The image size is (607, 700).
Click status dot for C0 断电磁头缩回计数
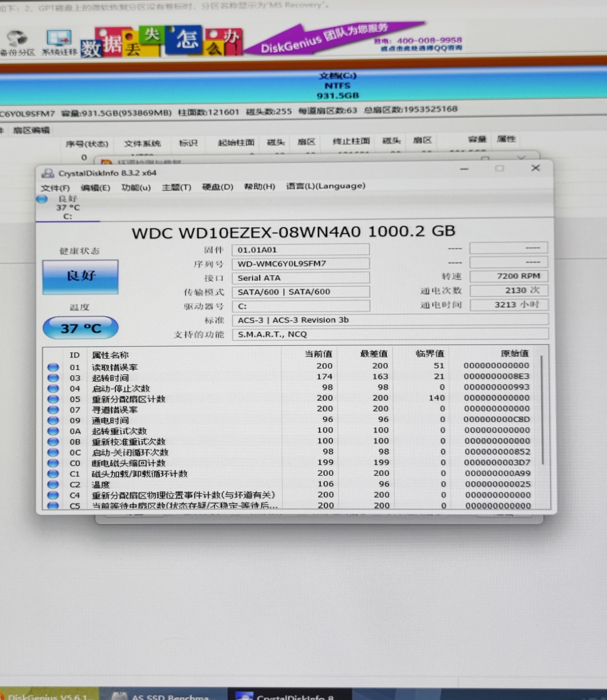[53, 463]
